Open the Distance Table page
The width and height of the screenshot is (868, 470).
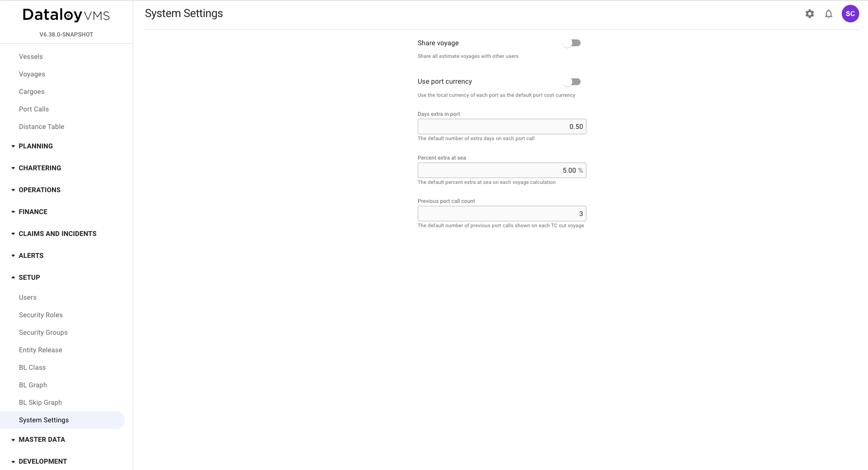41,127
